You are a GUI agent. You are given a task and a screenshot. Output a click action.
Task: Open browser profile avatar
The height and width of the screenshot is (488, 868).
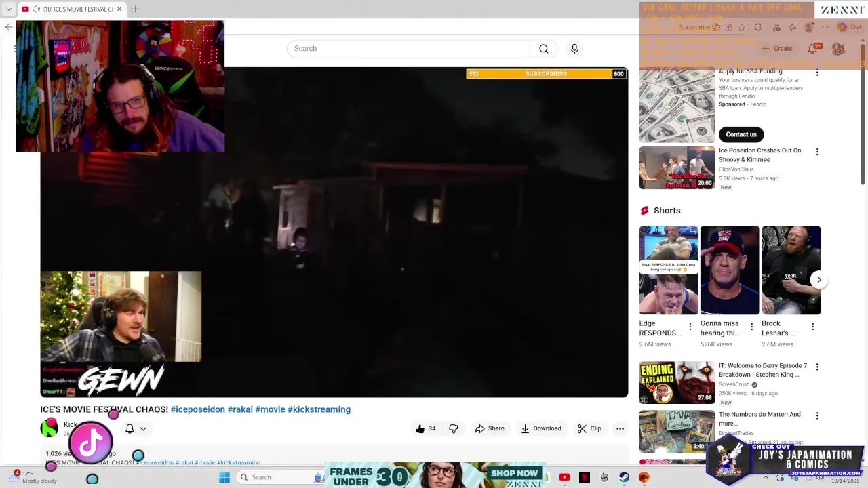point(808,27)
